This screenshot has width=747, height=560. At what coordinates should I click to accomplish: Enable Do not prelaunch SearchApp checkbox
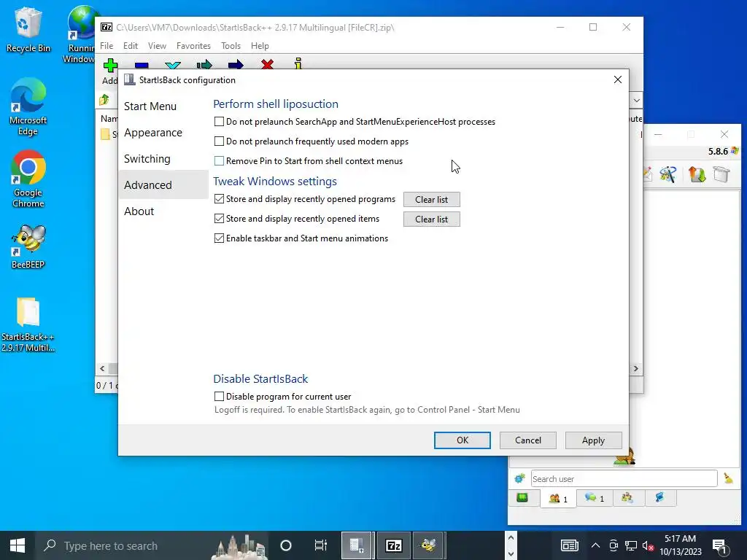pos(219,122)
